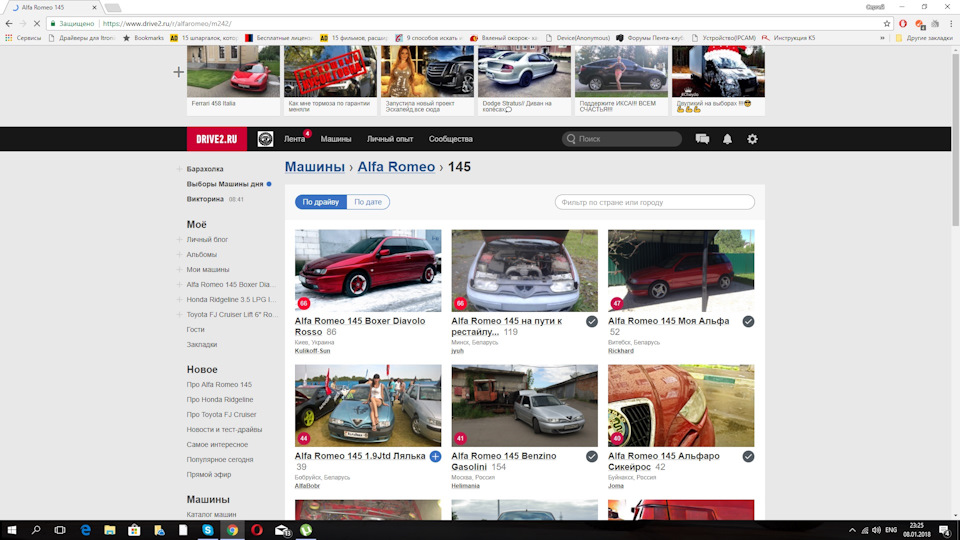Expand plus next to Альбомы
This screenshot has height=540, width=960.
179,255
